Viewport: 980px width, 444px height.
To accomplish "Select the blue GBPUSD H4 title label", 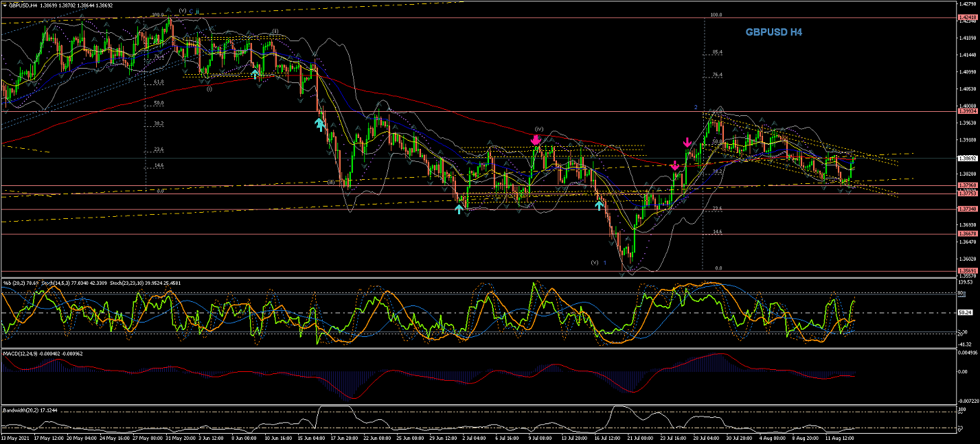I will pyautogui.click(x=773, y=32).
